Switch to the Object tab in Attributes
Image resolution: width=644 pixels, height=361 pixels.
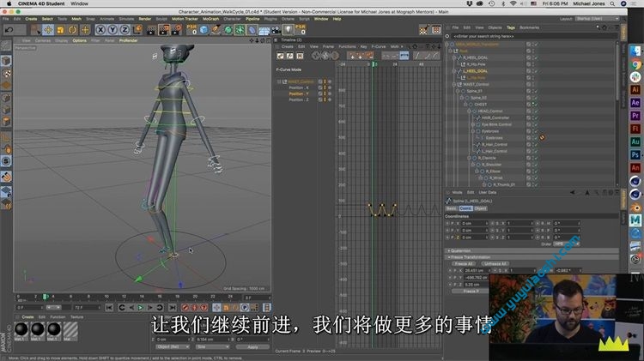coord(480,208)
